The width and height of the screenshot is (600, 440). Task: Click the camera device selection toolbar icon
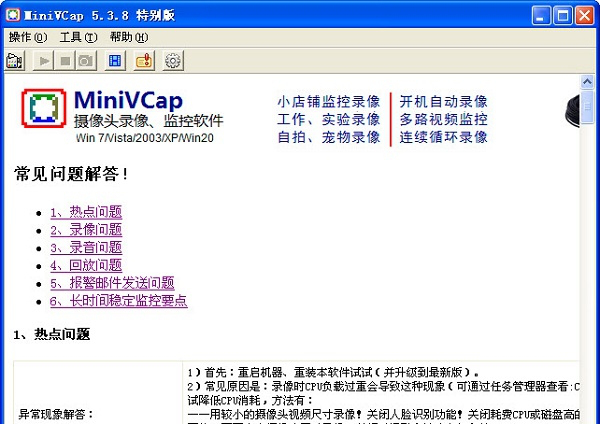(x=15, y=61)
